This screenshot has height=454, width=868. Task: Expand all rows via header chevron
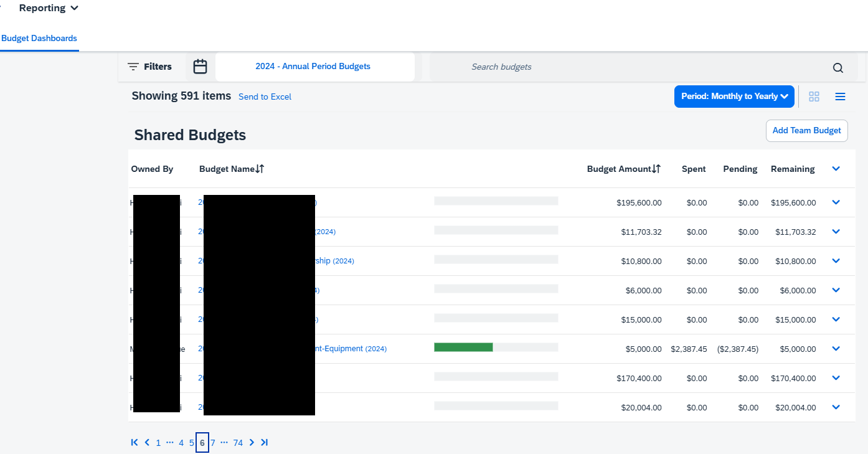pos(836,169)
